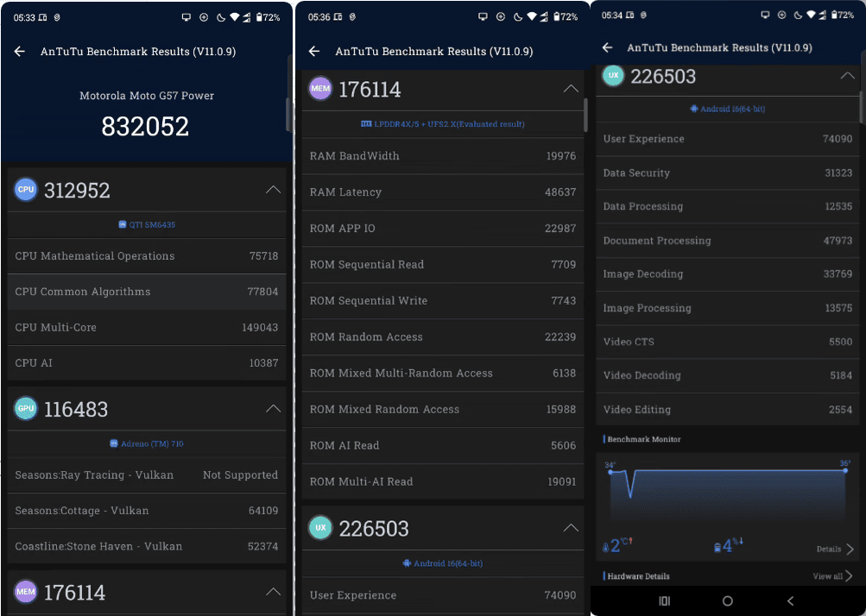The image size is (866, 616).
Task: Click the UX badge icon in the right screen
Action: 613,75
